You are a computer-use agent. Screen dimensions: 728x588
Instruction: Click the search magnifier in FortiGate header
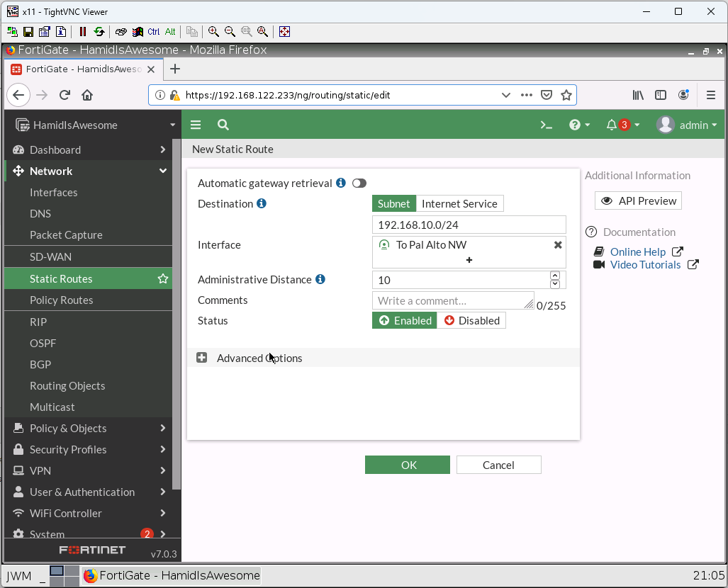coord(223,125)
